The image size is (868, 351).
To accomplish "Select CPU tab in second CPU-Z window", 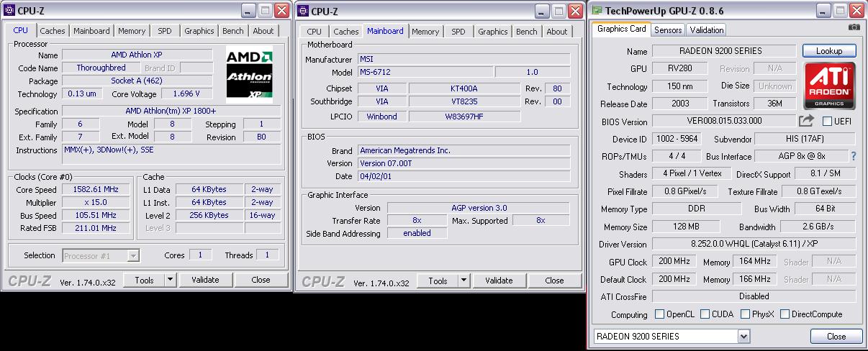I will pyautogui.click(x=315, y=32).
